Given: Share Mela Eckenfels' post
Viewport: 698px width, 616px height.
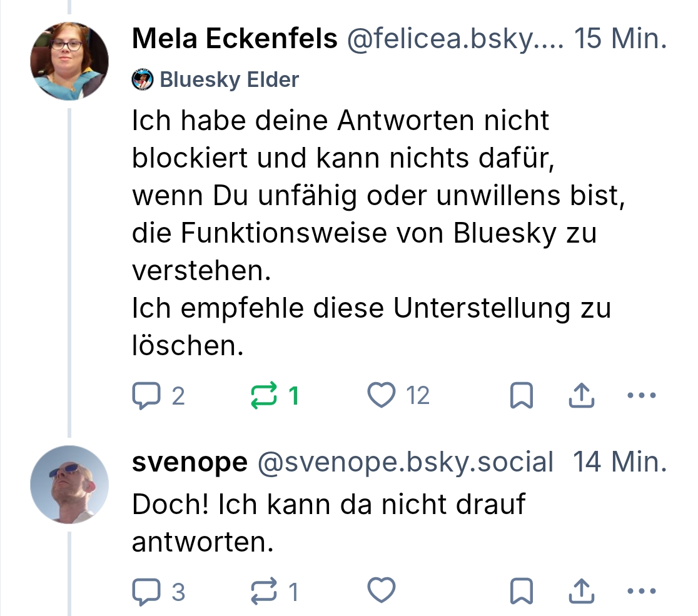Looking at the screenshot, I should point(582,395).
